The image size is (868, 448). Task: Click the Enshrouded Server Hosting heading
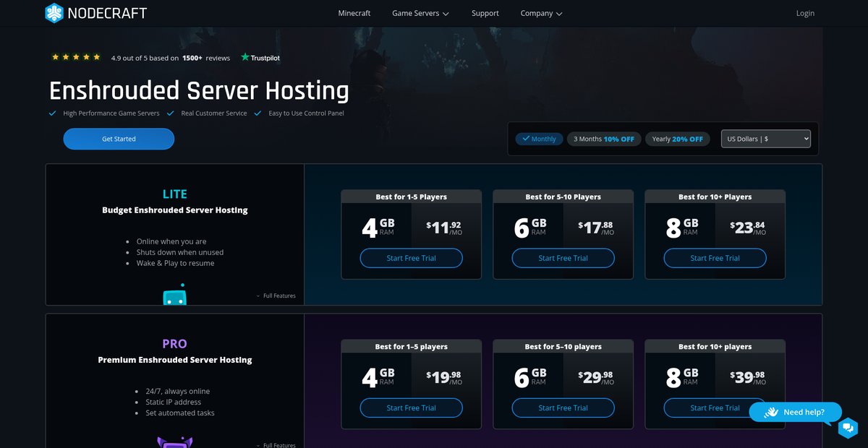(199, 91)
